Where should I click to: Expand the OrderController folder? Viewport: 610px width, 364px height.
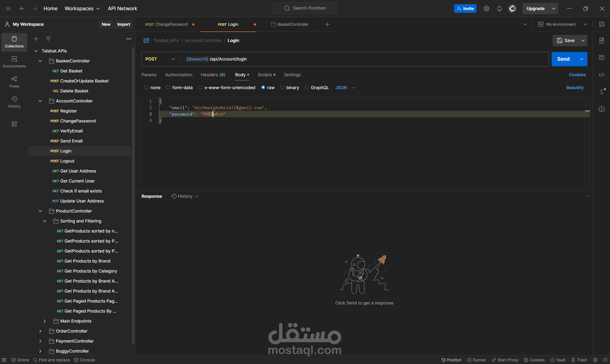40,331
